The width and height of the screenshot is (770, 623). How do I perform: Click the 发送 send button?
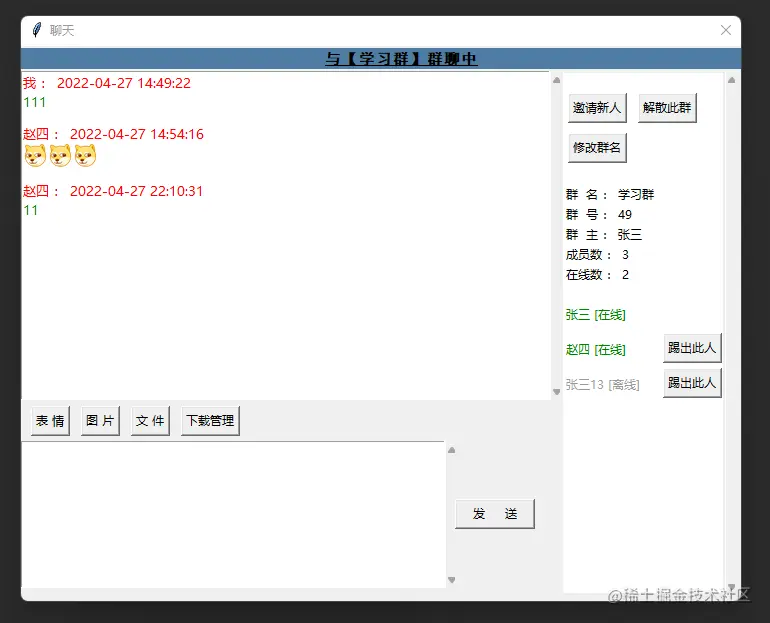pos(495,514)
